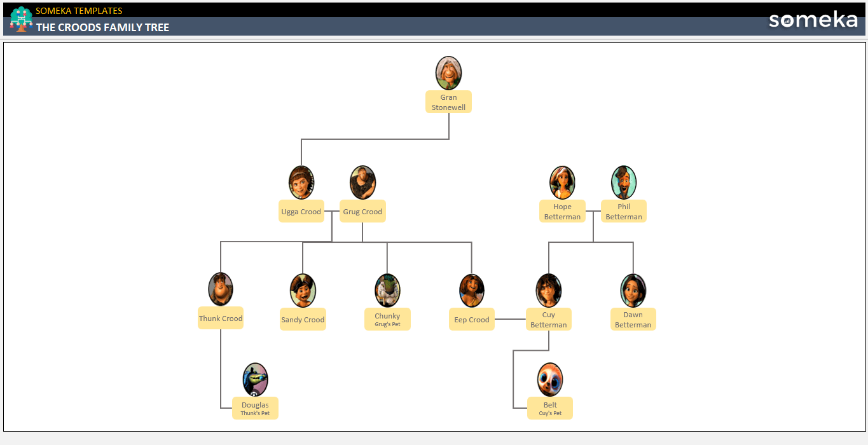Click the Grug Crood name label

coord(362,211)
